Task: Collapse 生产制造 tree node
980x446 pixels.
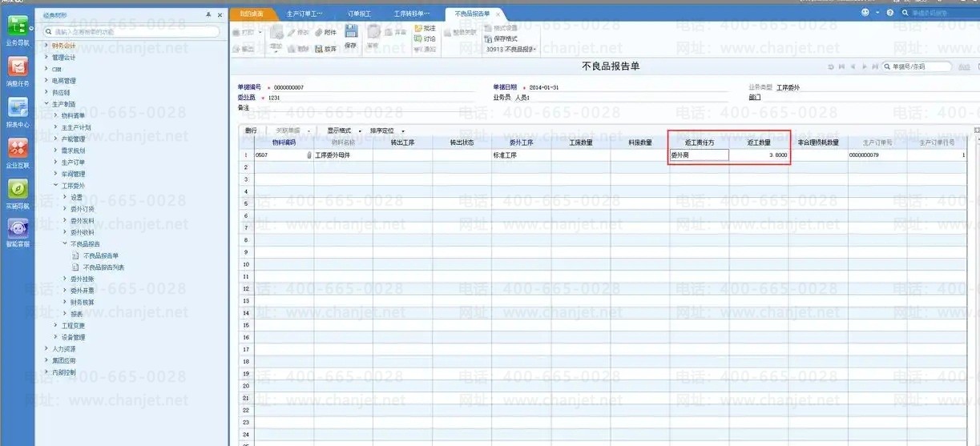Action: point(46,104)
